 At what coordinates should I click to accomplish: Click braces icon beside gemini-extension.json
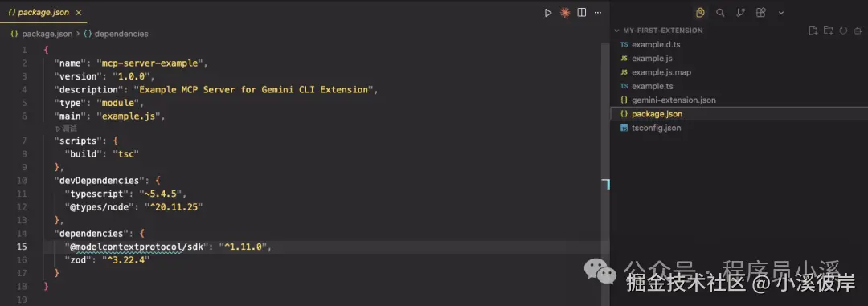click(624, 100)
